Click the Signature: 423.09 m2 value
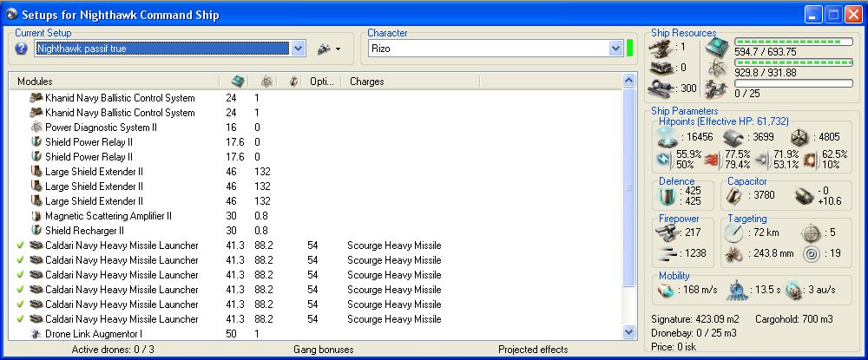 (694, 319)
